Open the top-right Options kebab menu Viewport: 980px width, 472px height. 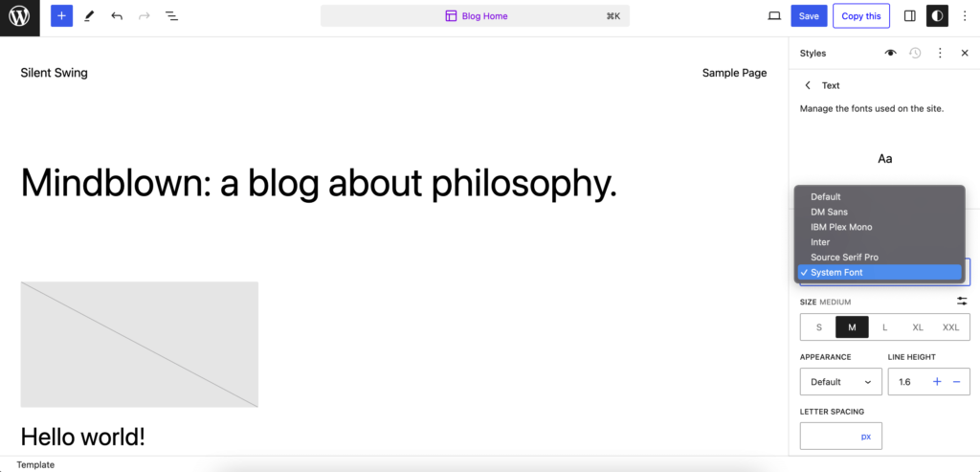point(965,16)
